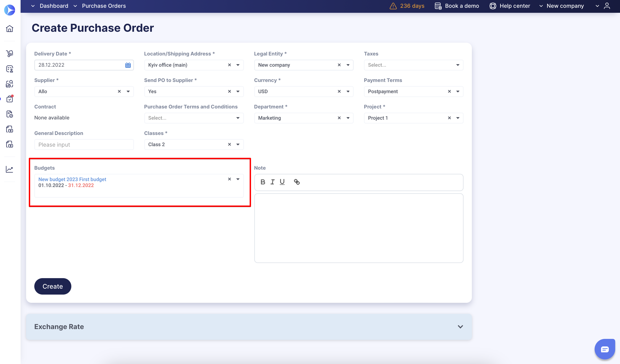
Task: Open the user profile icon
Action: [x=607, y=6]
